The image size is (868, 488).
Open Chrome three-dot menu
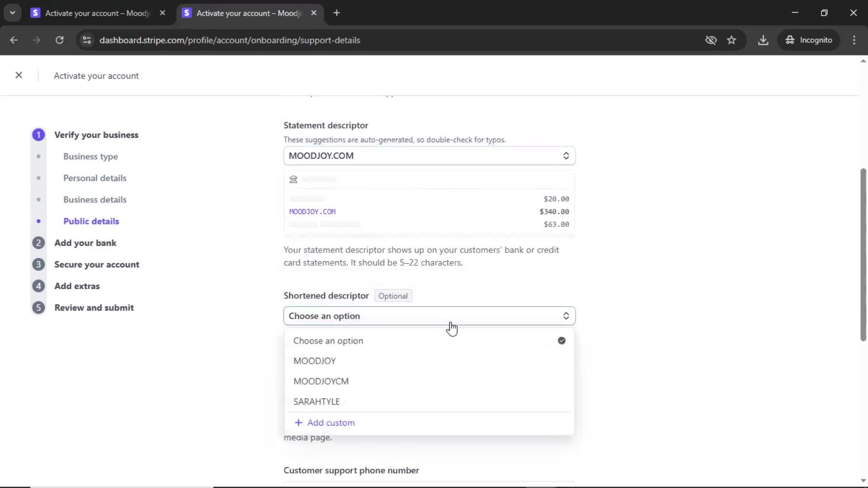pyautogui.click(x=854, y=40)
